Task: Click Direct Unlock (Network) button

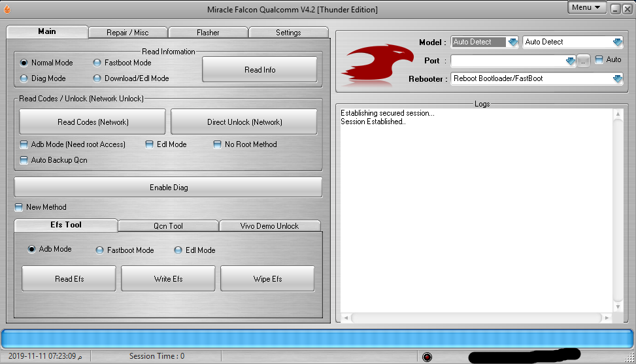Action: [244, 122]
